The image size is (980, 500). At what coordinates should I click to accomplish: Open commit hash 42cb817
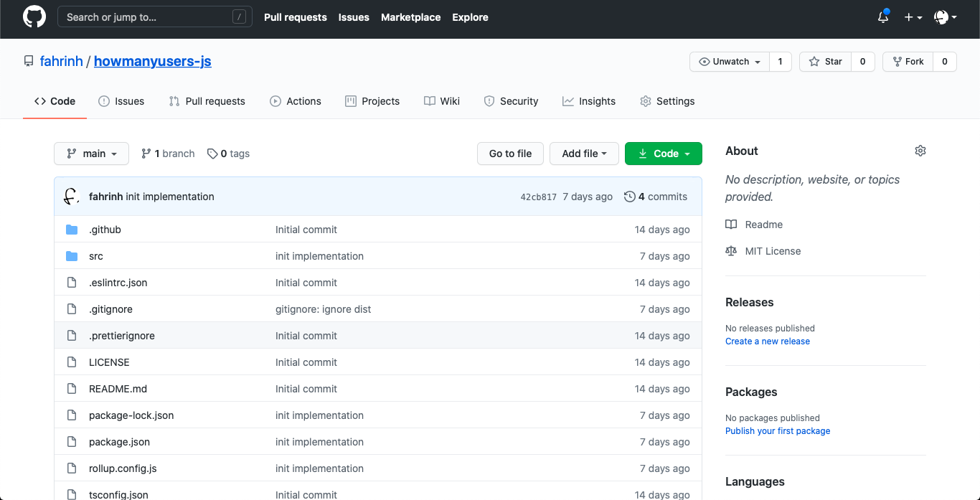(539, 197)
